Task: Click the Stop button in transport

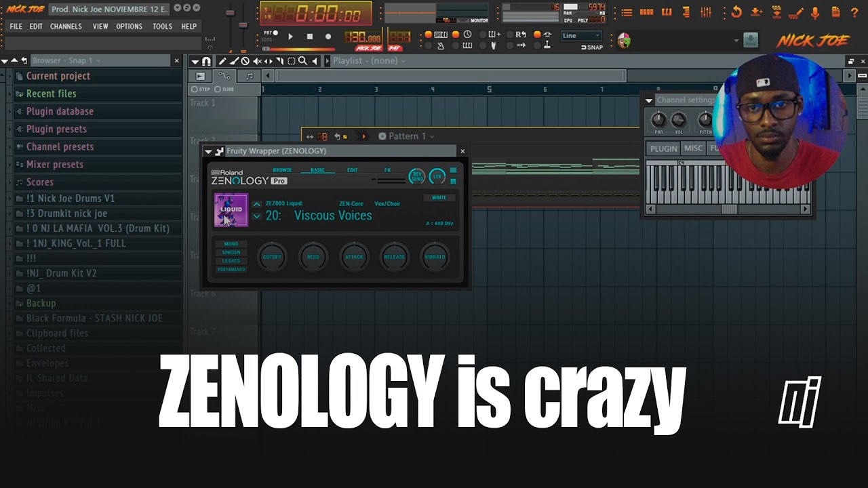Action: pos(310,37)
